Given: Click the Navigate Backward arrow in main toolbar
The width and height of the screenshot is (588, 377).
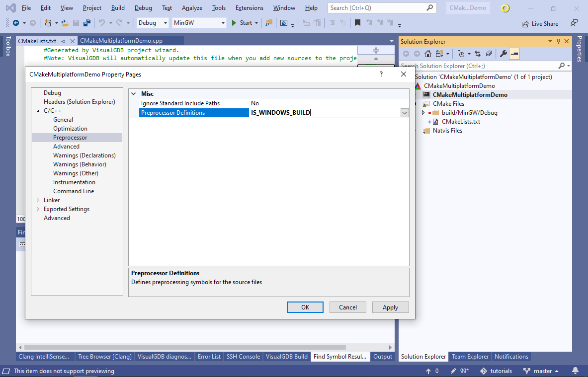Looking at the screenshot, I should pyautogui.click(x=16, y=23).
